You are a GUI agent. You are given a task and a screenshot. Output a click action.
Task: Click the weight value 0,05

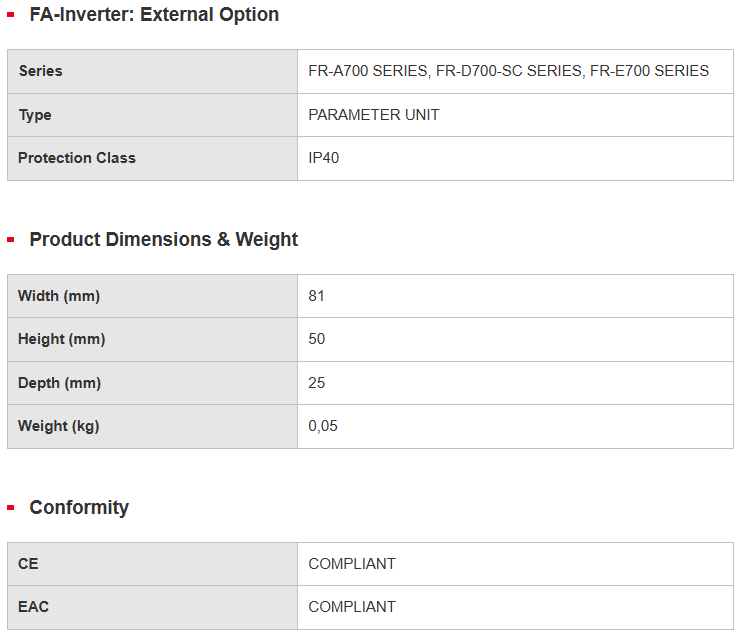coord(323,426)
